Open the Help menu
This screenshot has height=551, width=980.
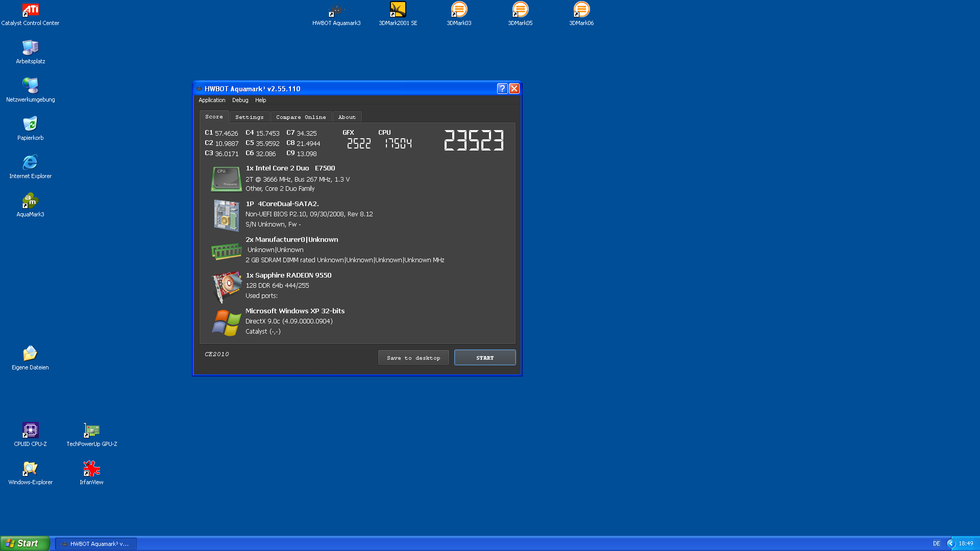(x=260, y=100)
